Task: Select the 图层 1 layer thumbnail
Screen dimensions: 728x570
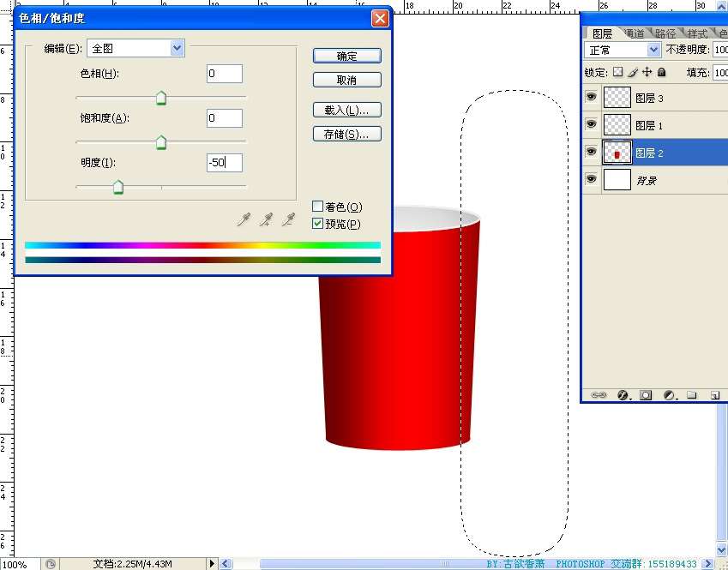Action: coord(617,125)
